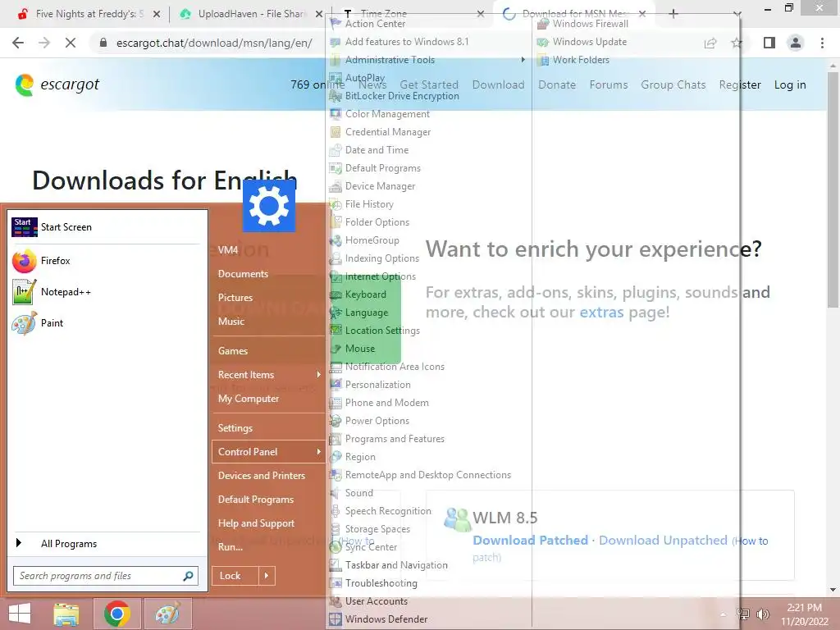Open Firefox from the start menu
Screen dimensions: 840x630
(x=106, y=261)
